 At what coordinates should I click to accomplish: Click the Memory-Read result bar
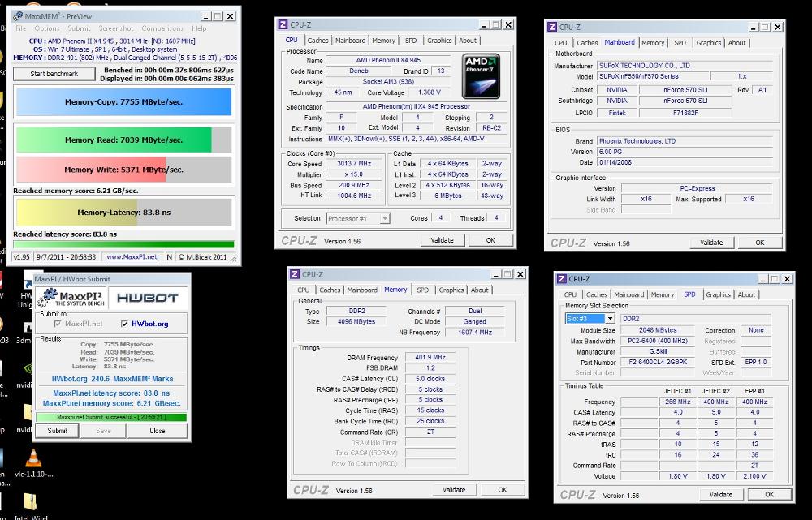point(123,140)
